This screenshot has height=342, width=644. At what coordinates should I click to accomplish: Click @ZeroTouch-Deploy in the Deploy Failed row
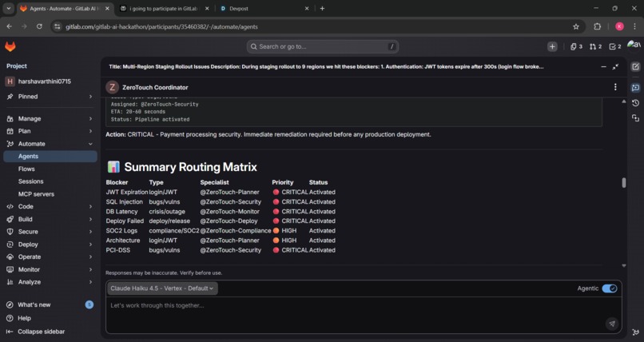click(229, 221)
